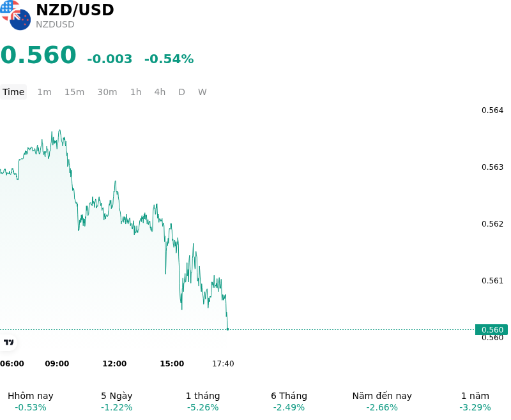Select the Time interval tab
This screenshot has width=511, height=420.
click(13, 92)
